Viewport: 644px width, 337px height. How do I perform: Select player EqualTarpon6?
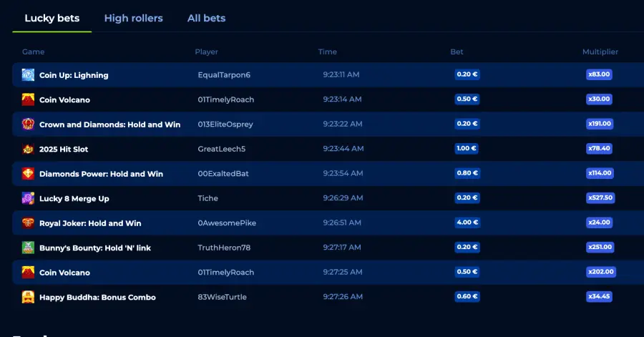pyautogui.click(x=224, y=74)
